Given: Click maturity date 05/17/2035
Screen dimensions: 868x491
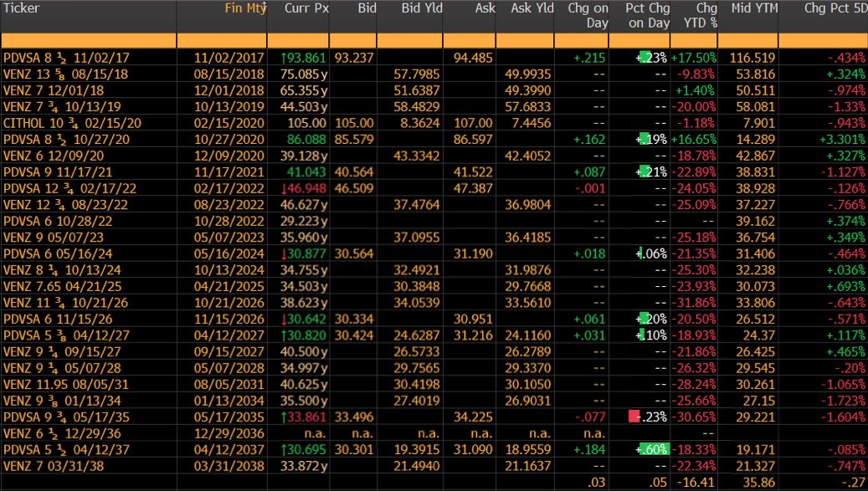Looking at the screenshot, I should 229,417.
